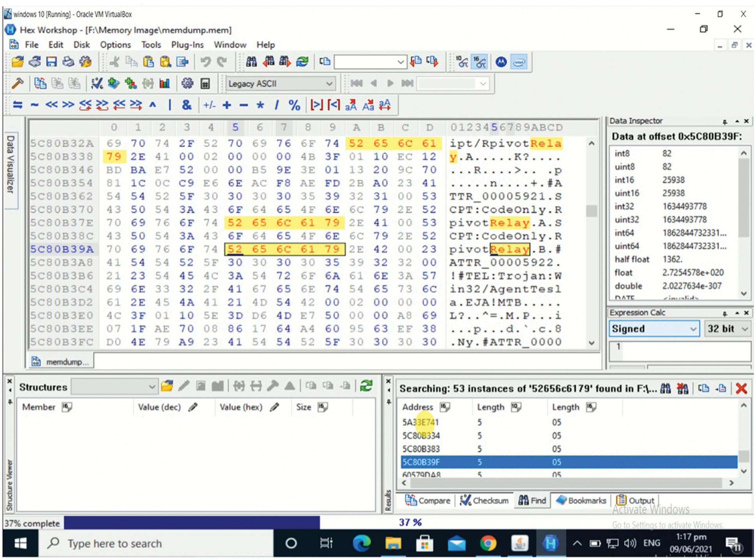Toggle decimal offset display mode
This screenshot has width=756, height=560.
coord(462,62)
